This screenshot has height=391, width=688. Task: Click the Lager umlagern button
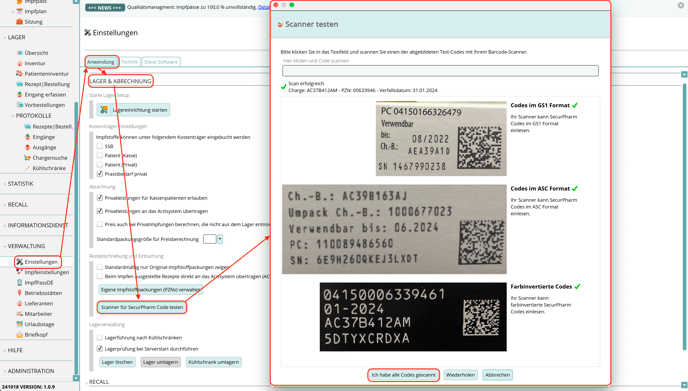point(161,362)
